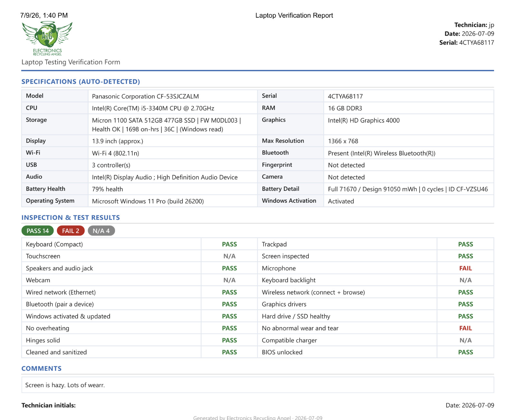Click the Fingerprint value 'Not detected'

point(346,165)
